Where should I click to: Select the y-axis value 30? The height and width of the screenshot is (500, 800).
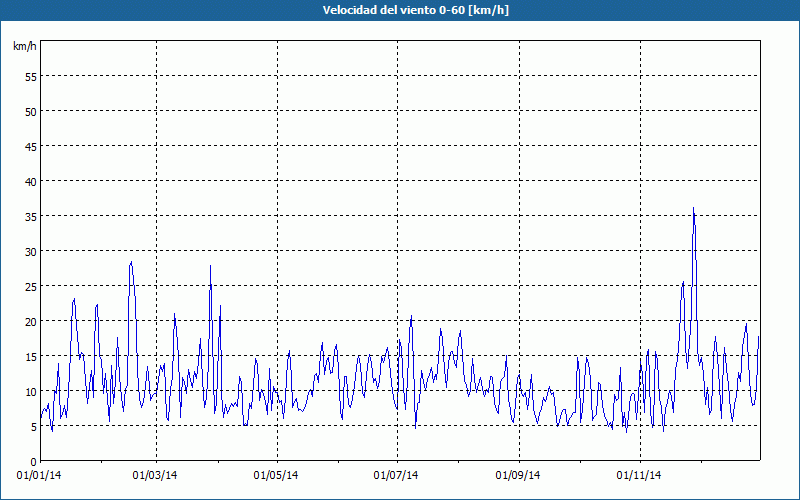(x=31, y=252)
